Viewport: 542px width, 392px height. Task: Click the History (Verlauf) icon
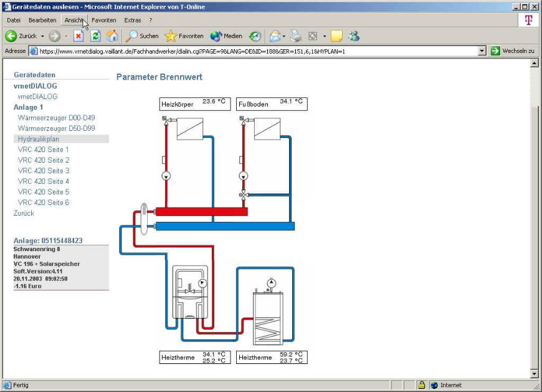255,36
